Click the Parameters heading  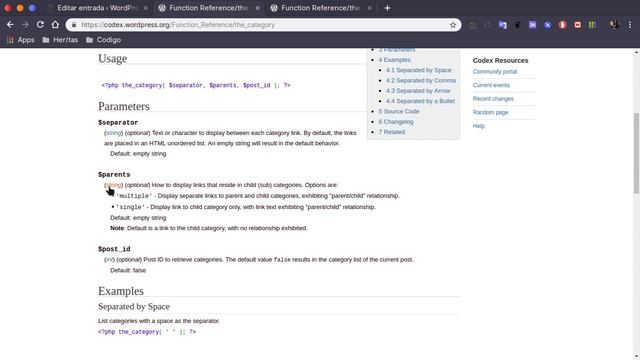coord(124,107)
